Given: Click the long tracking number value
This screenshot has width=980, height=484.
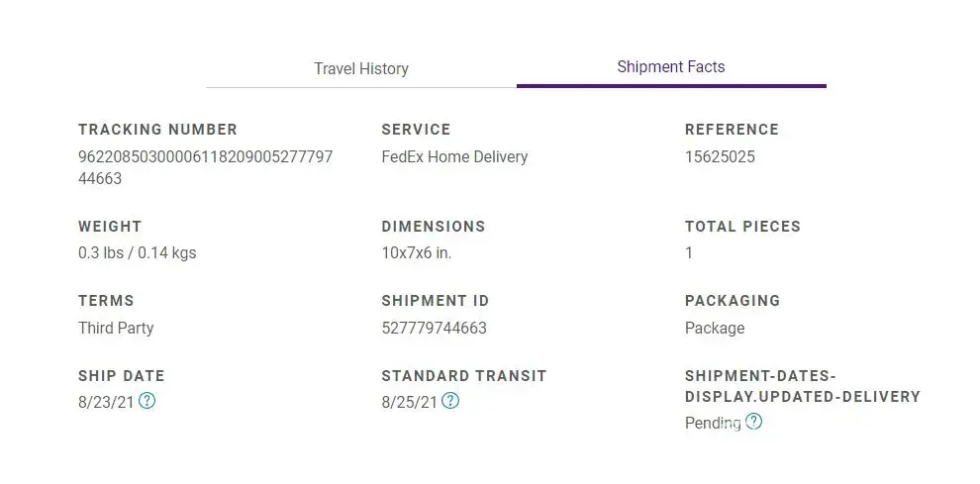Looking at the screenshot, I should 205,167.
